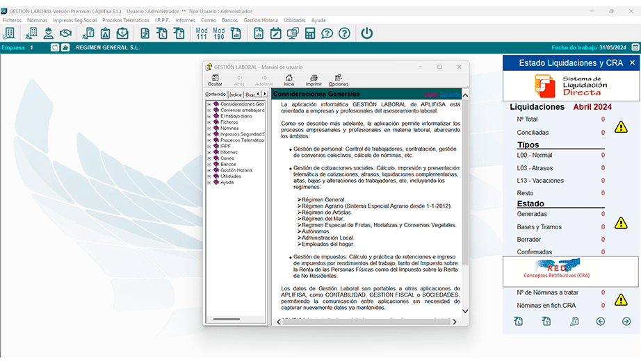Open the report chart page toolbar icon
641x364 pixels.
[259, 33]
